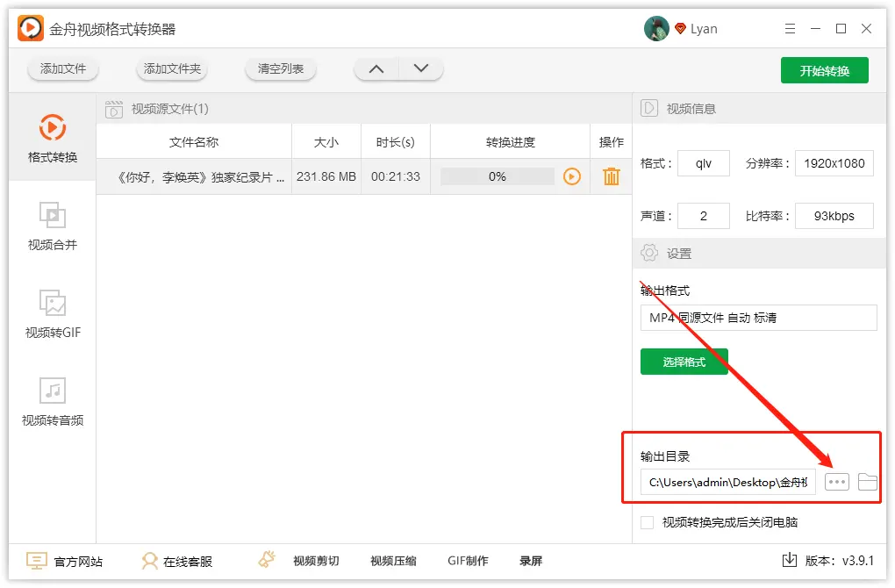Click the Lyan user avatar
Viewport: 895px width, 588px height.
(656, 29)
